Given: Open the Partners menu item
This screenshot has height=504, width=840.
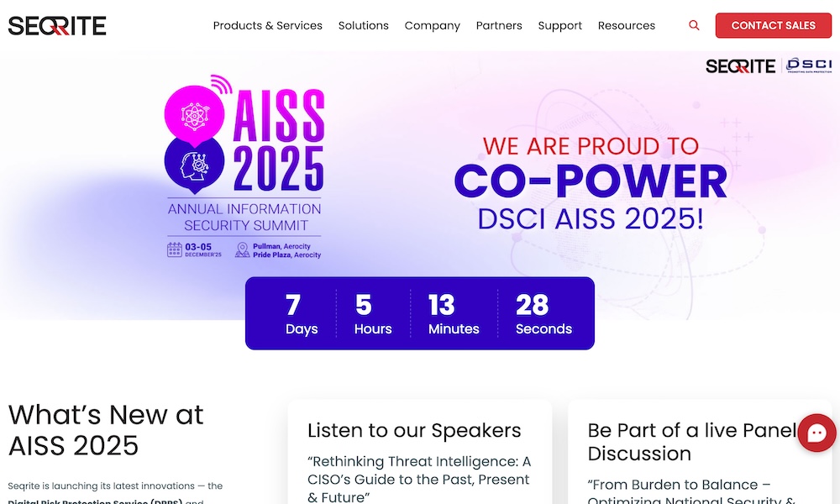Looking at the screenshot, I should pos(499,25).
